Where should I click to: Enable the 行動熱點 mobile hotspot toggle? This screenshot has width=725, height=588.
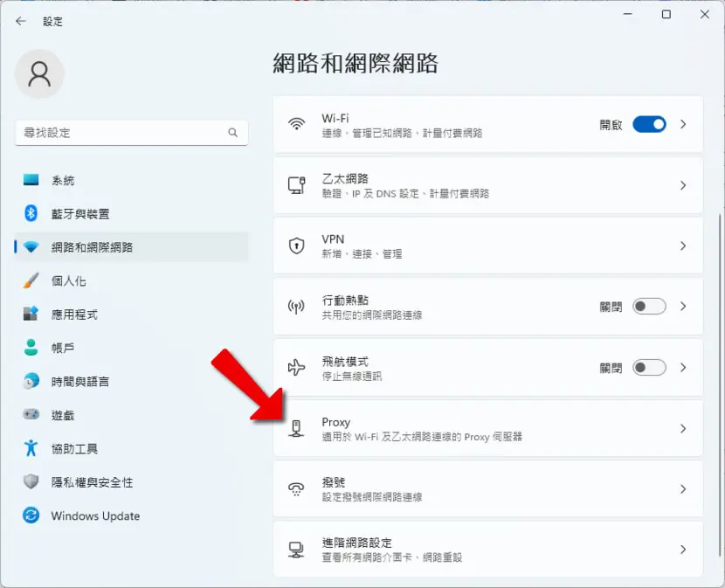tap(649, 307)
